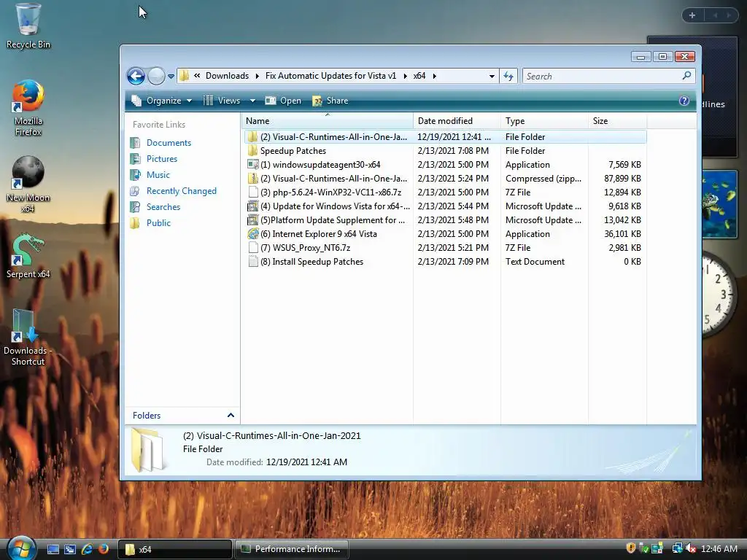The height and width of the screenshot is (560, 747).
Task: Click the large folder preview thumbnail
Action: point(147,449)
